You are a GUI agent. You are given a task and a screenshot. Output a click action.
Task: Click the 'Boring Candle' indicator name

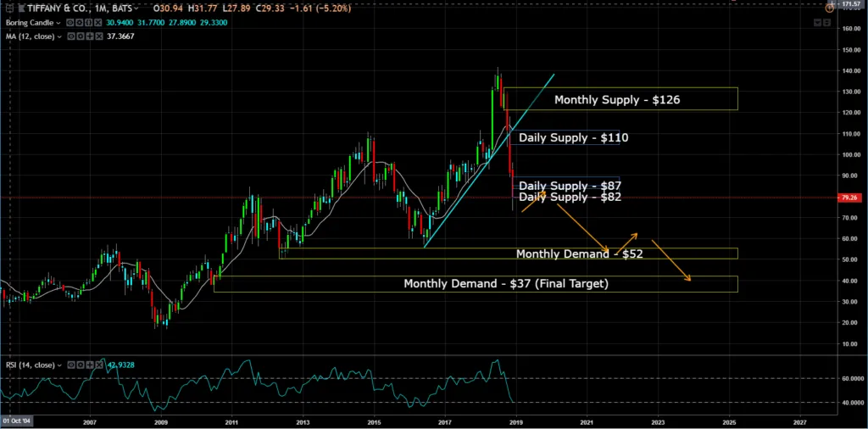pyautogui.click(x=30, y=23)
